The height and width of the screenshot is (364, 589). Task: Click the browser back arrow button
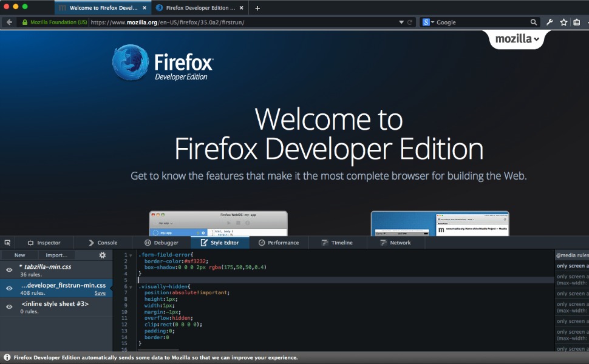[x=9, y=22]
